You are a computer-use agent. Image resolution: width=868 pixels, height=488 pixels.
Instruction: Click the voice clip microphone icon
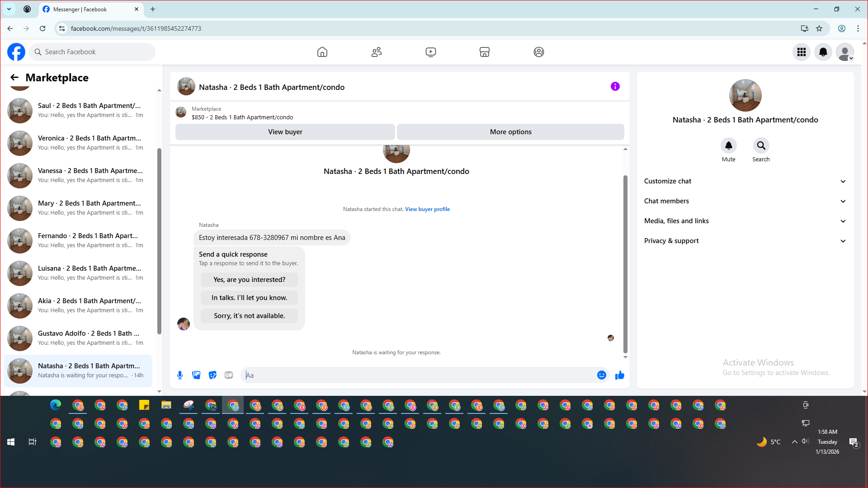coord(180,375)
